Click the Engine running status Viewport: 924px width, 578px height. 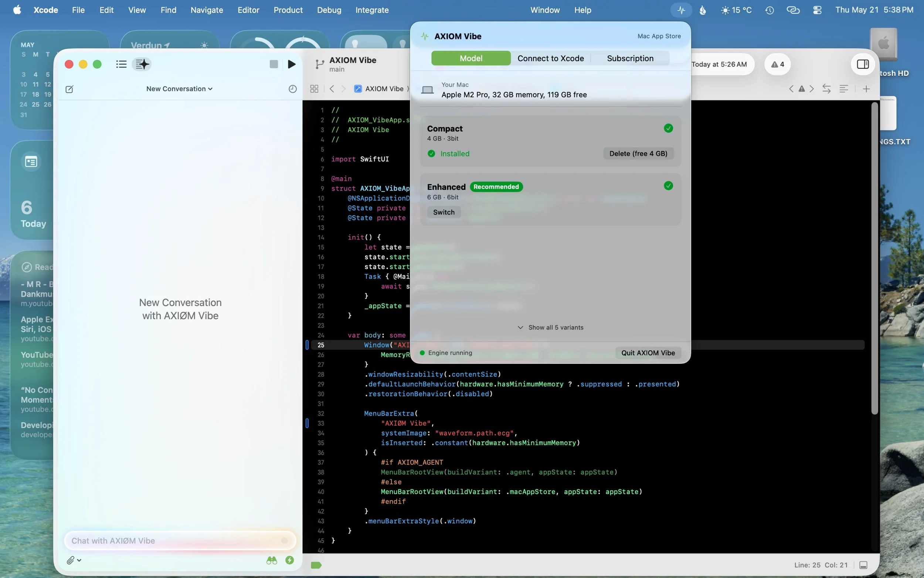click(x=446, y=353)
